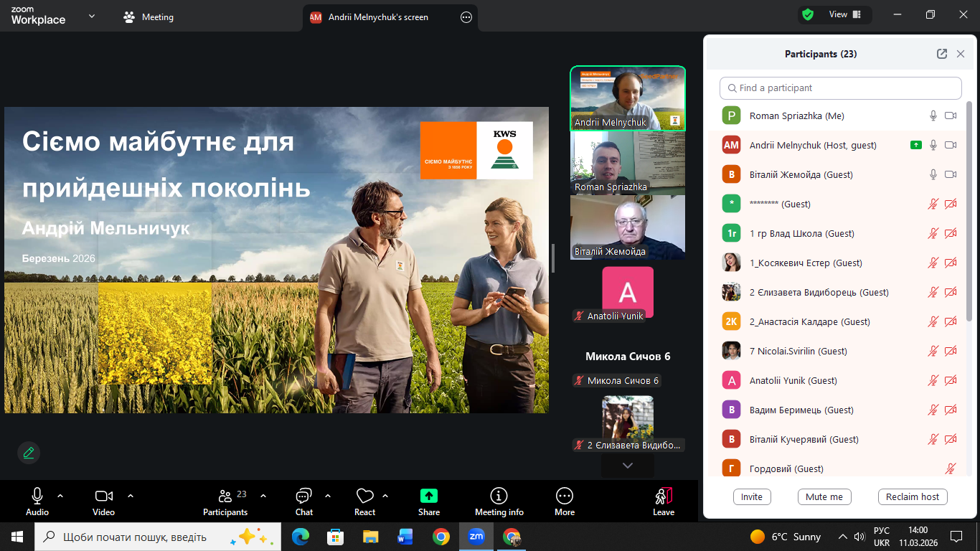Click the green annotation pencil icon
The image size is (980, 551).
click(29, 453)
